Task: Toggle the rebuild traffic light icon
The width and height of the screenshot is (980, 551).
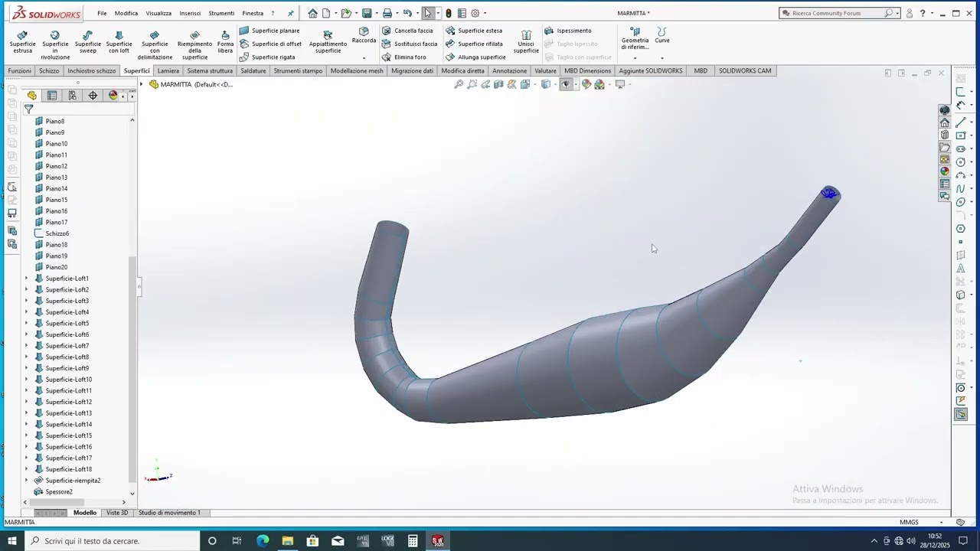Action: [448, 13]
